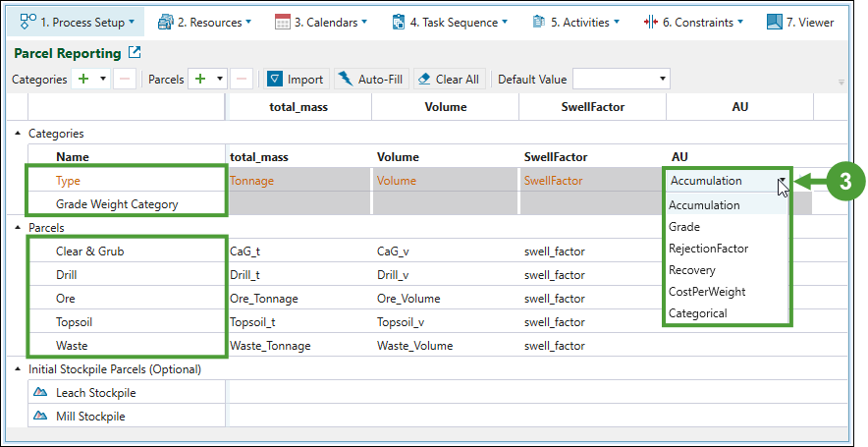Click the minus button beside Categories
This screenshot has width=868, height=447.
[x=125, y=80]
